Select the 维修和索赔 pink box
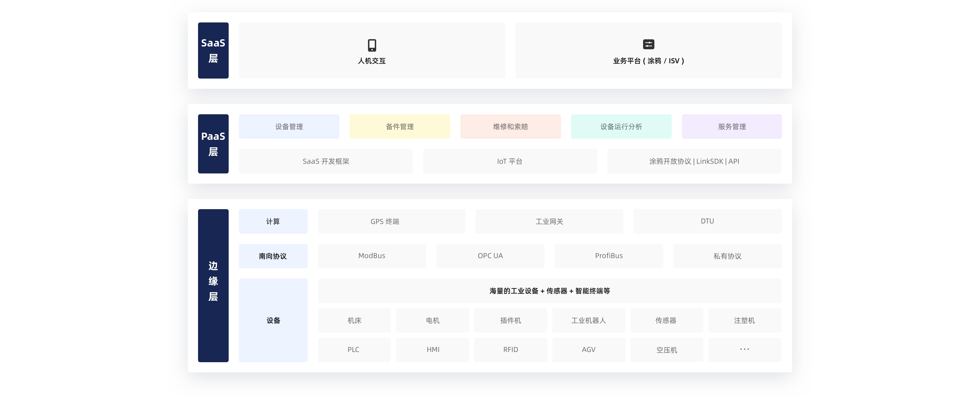Image resolution: width=980 pixels, height=403 pixels. tap(510, 127)
